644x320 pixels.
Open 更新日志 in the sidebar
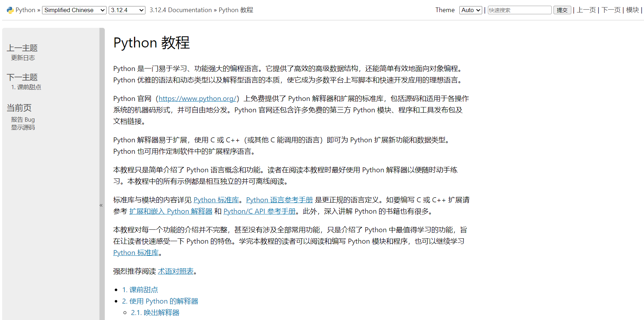[23, 58]
